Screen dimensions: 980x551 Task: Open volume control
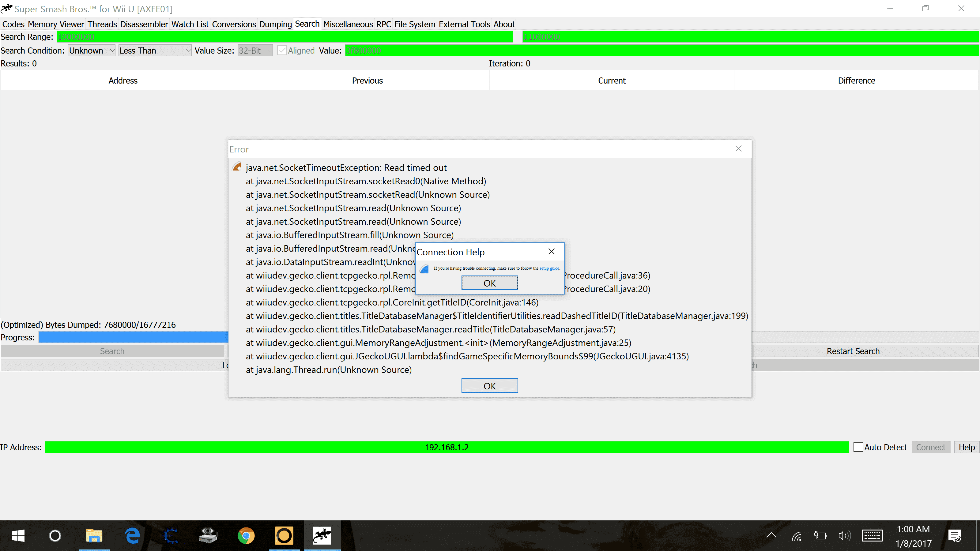click(844, 536)
